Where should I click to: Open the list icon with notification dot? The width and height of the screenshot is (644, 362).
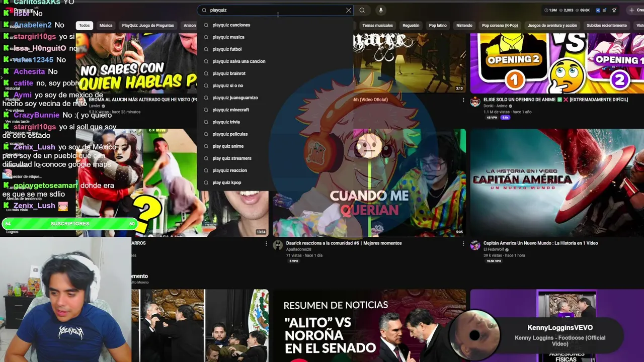tap(606, 10)
